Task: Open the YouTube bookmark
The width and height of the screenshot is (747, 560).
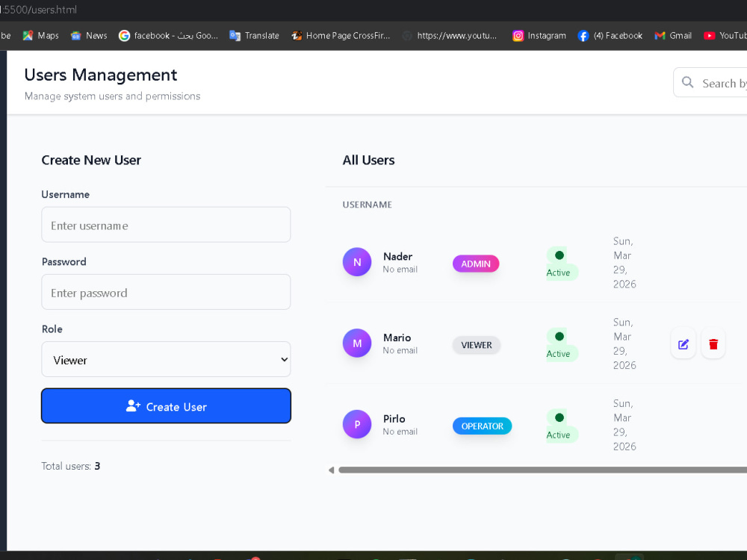Action: click(x=725, y=36)
